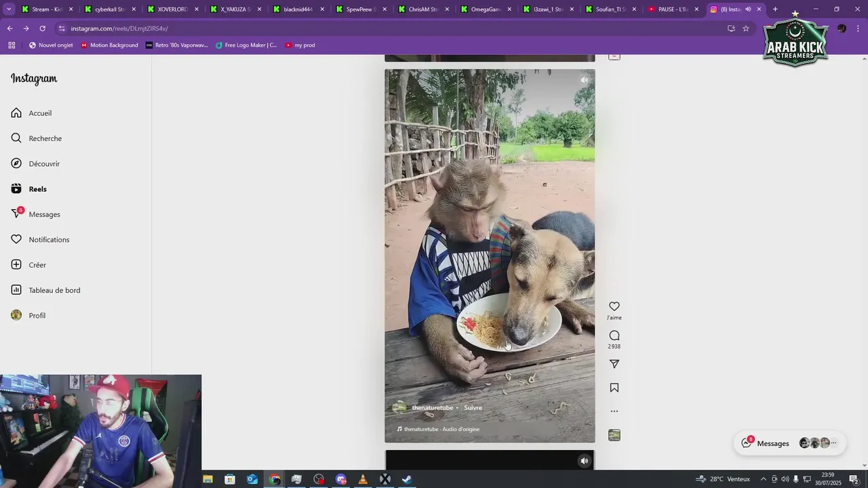The height and width of the screenshot is (488, 868).
Task: Open Free Logo Maker bookmark
Action: (x=246, y=45)
